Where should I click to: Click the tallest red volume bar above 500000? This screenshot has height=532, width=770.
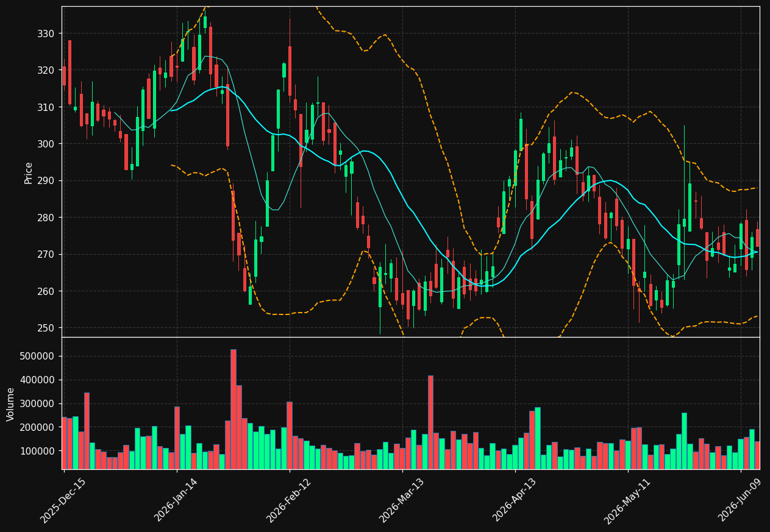click(233, 409)
